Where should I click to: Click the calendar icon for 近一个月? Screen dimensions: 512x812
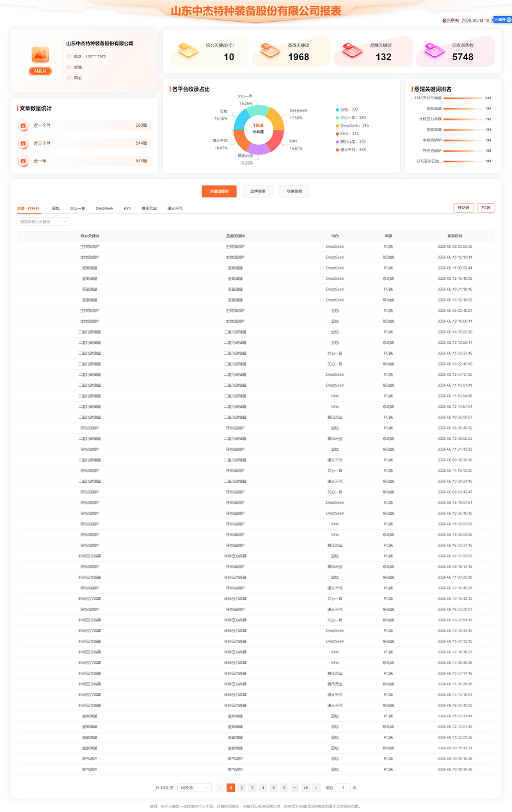[x=23, y=126]
